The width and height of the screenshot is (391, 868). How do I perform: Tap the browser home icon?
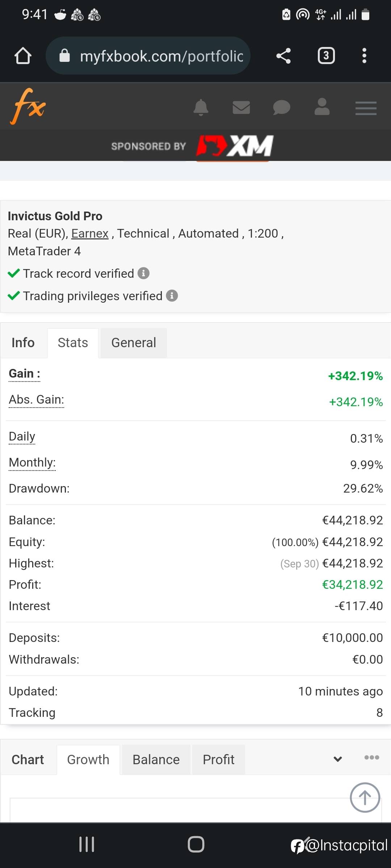[x=23, y=56]
